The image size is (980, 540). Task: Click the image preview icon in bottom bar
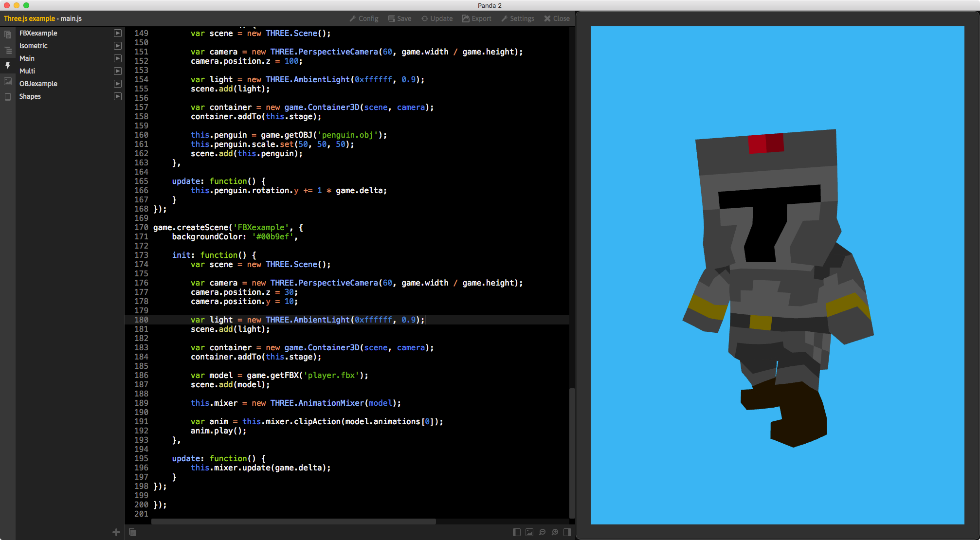(x=529, y=532)
